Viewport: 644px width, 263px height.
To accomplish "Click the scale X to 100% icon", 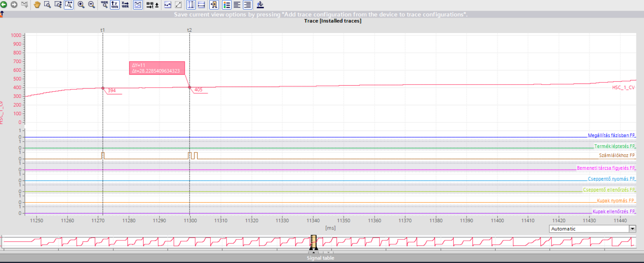I will [x=125, y=5].
